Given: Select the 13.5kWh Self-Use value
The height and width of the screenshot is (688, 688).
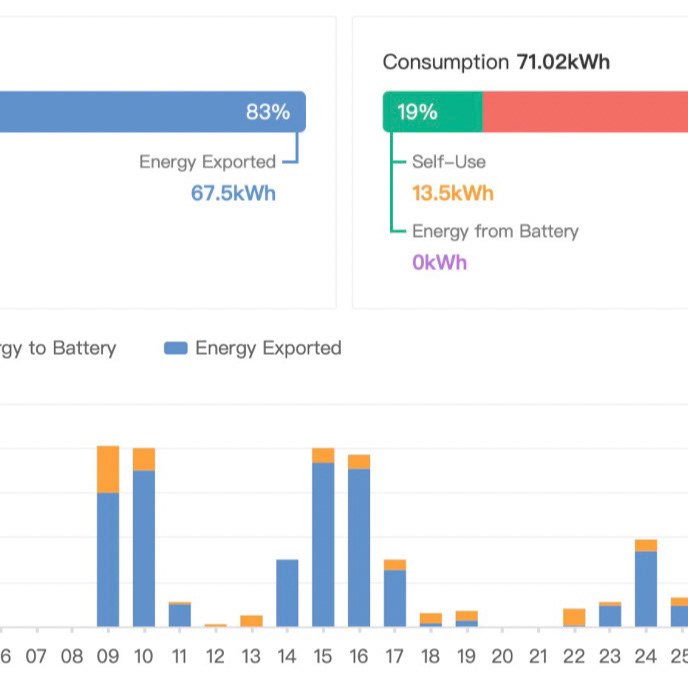Looking at the screenshot, I should [x=453, y=193].
